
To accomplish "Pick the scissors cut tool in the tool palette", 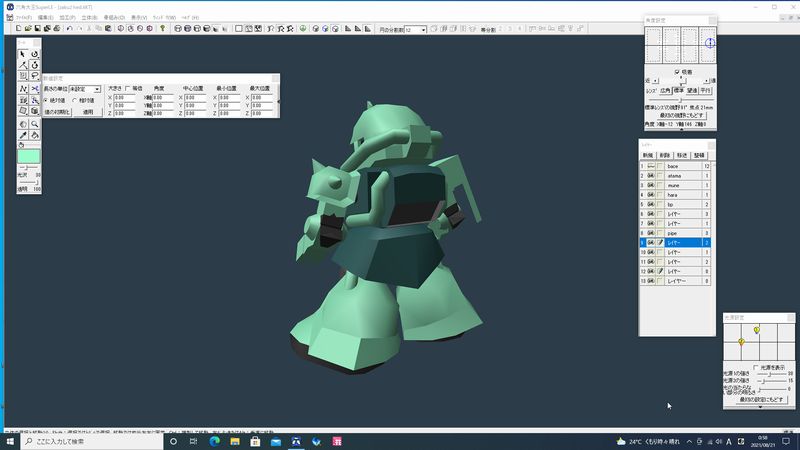I will click(x=34, y=89).
